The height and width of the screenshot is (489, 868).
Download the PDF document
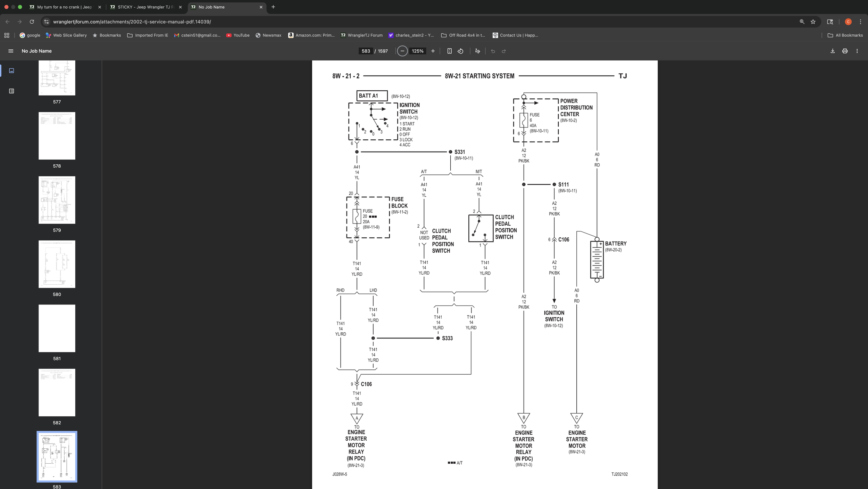point(833,51)
